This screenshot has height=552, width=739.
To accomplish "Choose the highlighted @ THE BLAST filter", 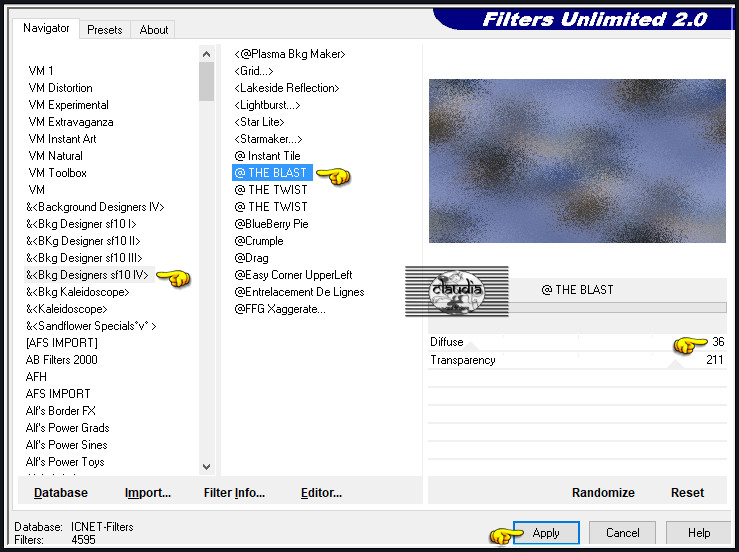I will [272, 173].
